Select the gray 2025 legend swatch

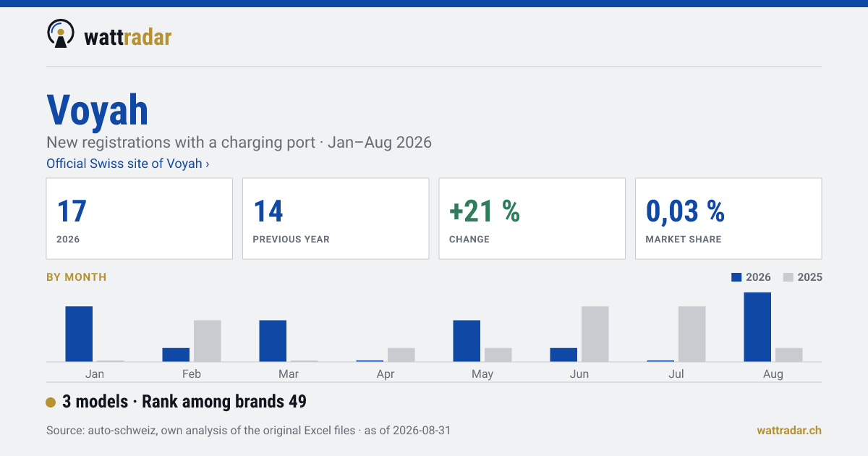788,277
